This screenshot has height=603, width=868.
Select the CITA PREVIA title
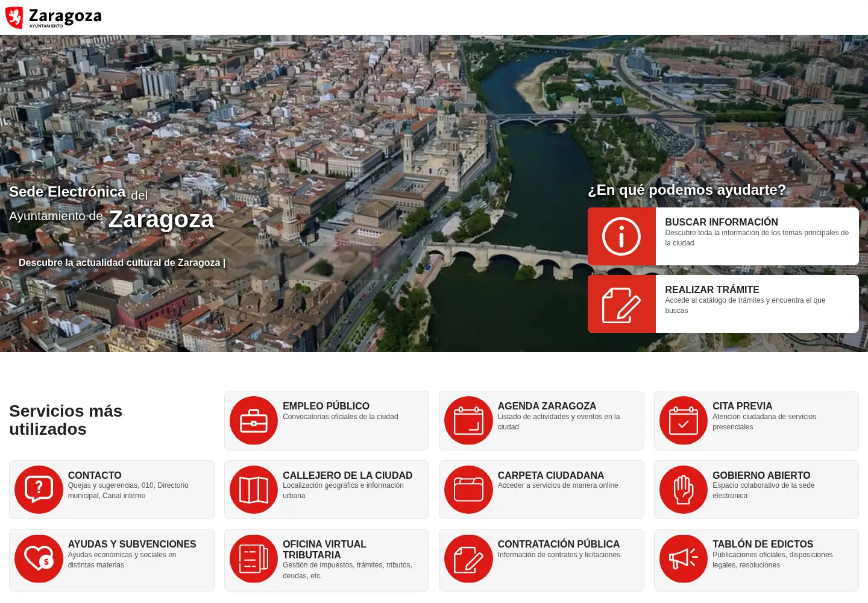(x=742, y=406)
